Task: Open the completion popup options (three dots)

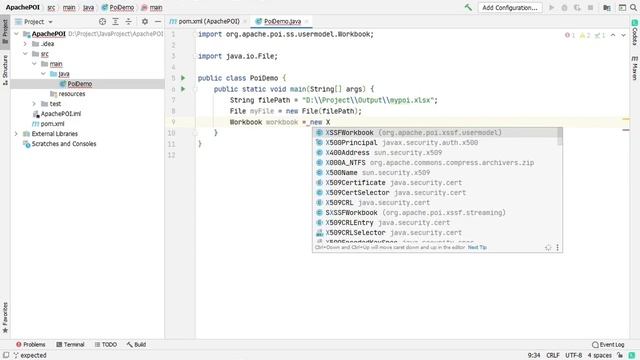Action: click(558, 247)
